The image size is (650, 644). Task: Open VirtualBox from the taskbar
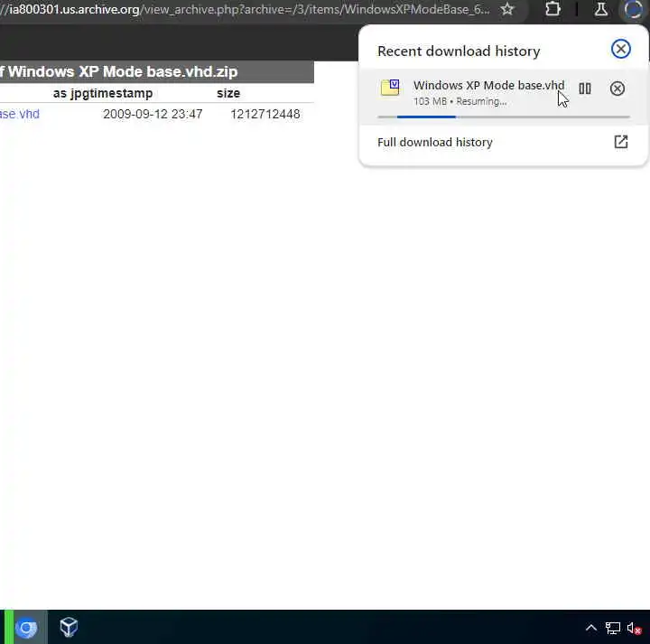tap(69, 627)
